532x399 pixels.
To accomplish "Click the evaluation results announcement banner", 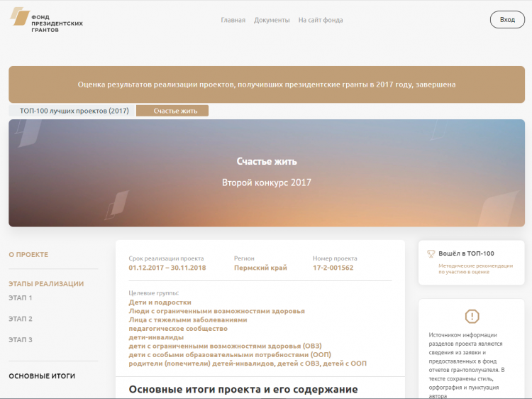I will [266, 84].
